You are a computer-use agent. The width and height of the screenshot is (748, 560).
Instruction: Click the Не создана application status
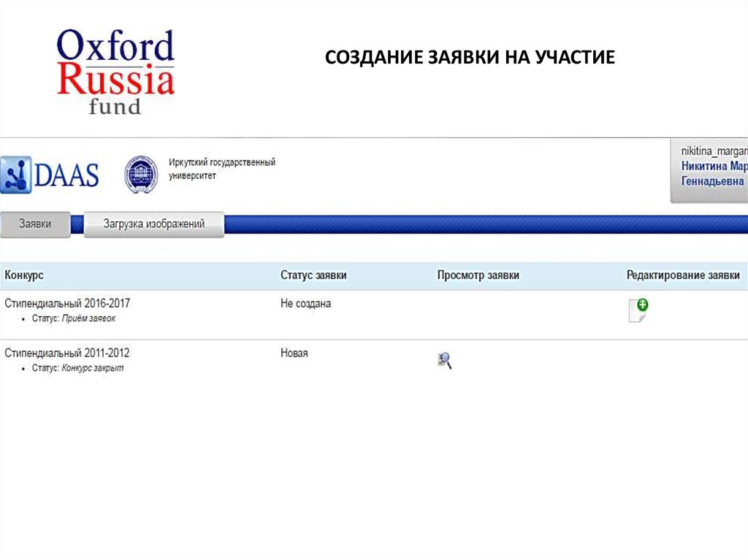pyautogui.click(x=305, y=303)
